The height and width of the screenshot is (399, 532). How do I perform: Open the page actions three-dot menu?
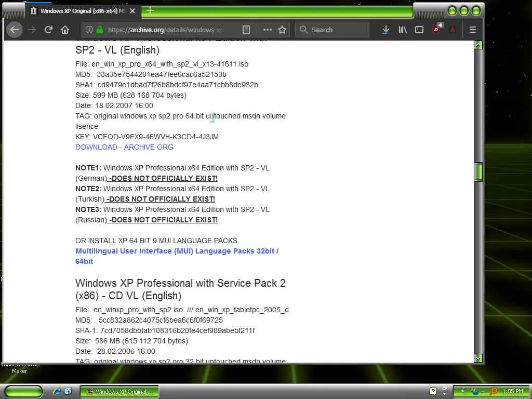click(268, 30)
